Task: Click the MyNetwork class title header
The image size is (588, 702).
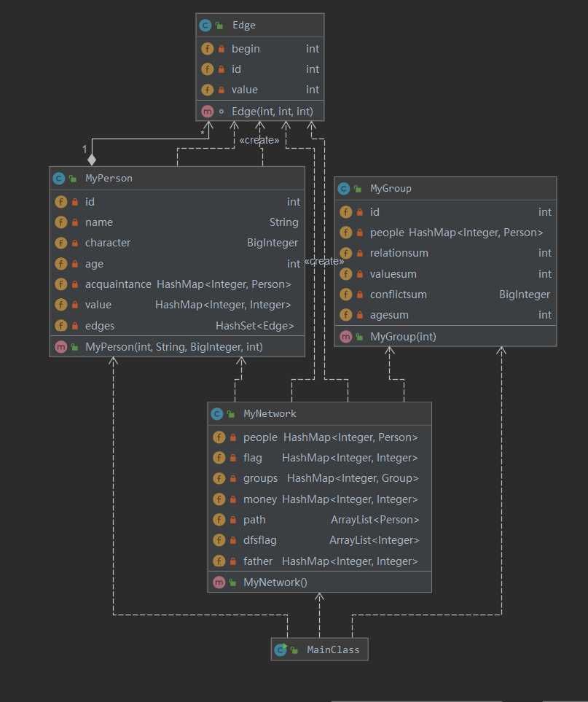Action: click(x=319, y=414)
